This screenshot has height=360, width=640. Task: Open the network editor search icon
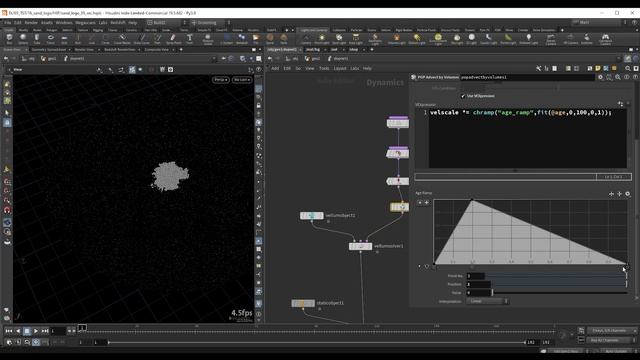[x=628, y=69]
